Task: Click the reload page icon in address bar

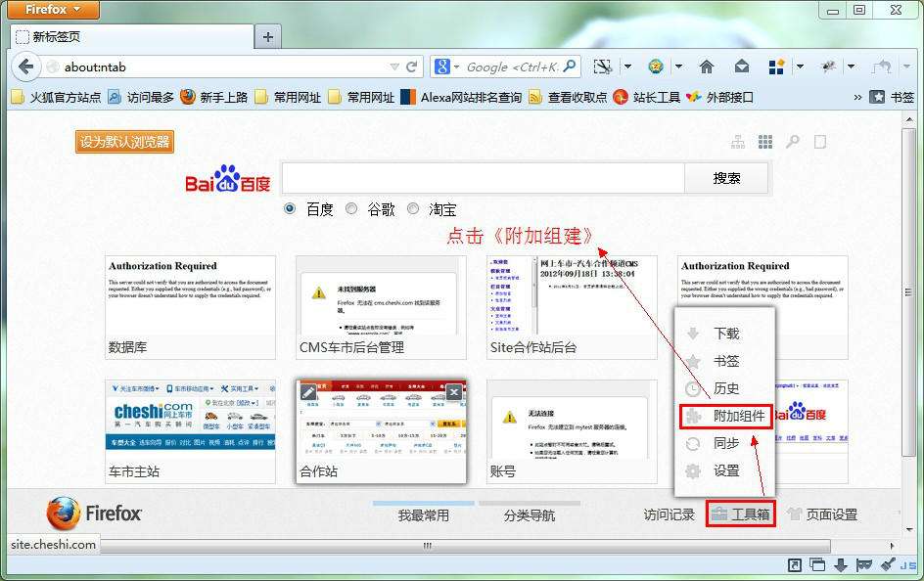Action: coord(412,67)
